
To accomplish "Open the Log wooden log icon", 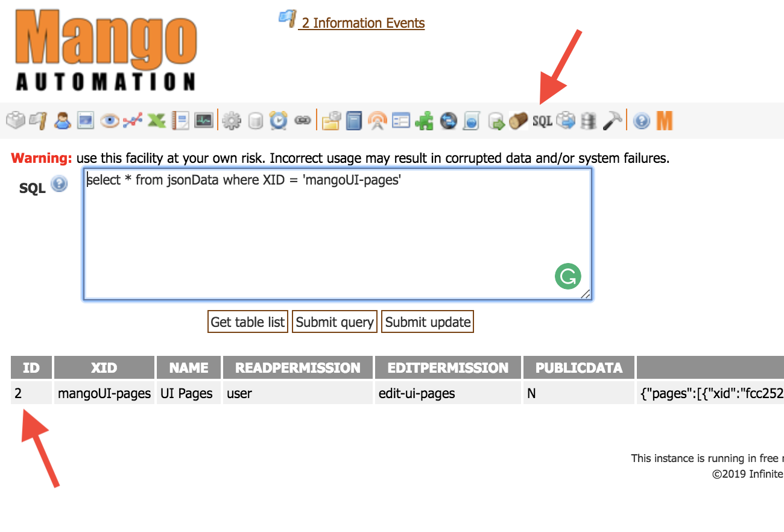I will click(518, 121).
